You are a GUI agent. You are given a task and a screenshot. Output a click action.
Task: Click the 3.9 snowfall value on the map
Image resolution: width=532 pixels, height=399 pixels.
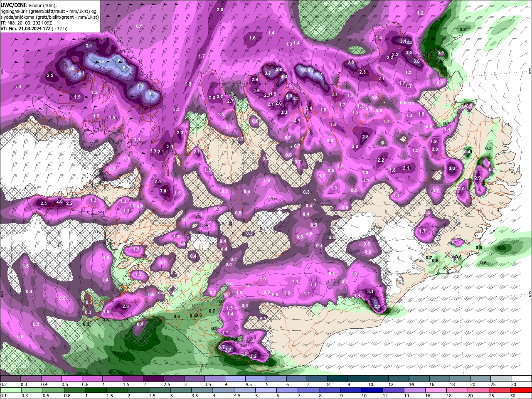coord(279,69)
